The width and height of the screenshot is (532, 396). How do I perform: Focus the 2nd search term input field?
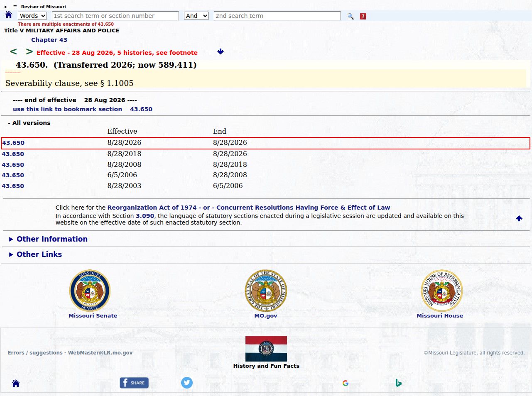pyautogui.click(x=277, y=16)
